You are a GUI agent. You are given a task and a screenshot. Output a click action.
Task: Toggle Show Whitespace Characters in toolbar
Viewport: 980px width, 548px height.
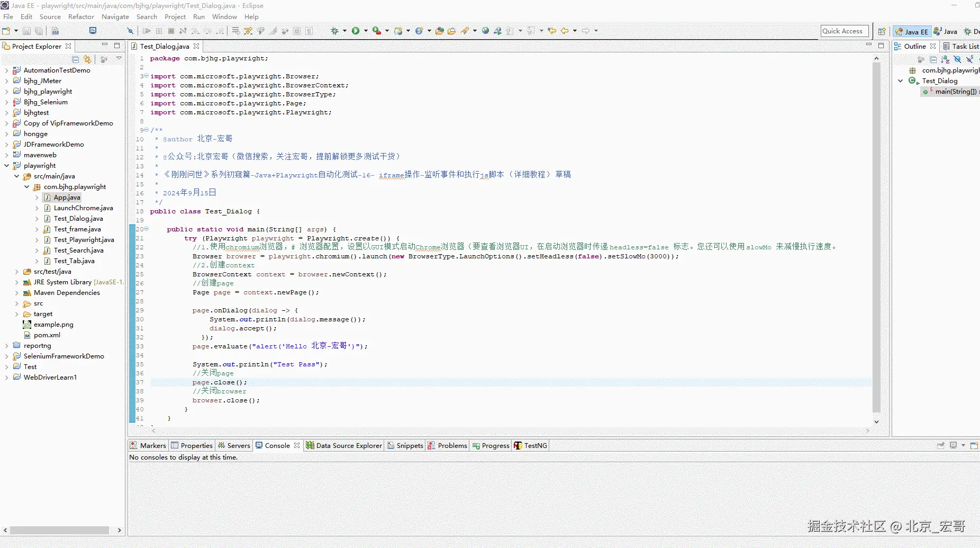(309, 31)
